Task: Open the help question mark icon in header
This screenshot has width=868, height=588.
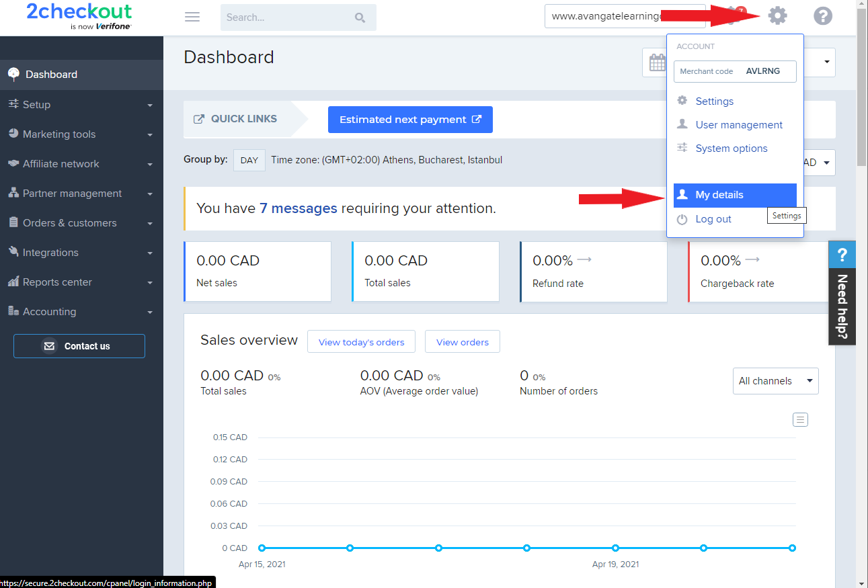Action: (823, 15)
